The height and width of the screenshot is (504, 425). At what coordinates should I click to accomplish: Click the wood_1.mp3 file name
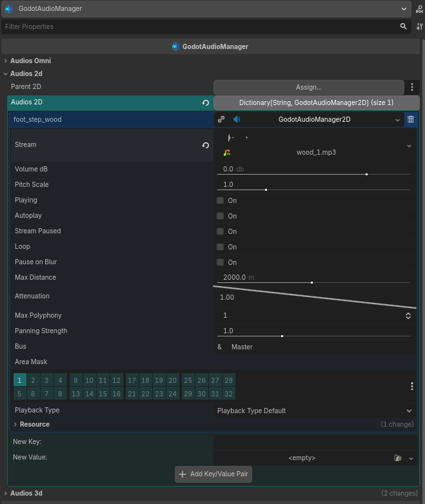tap(316, 152)
